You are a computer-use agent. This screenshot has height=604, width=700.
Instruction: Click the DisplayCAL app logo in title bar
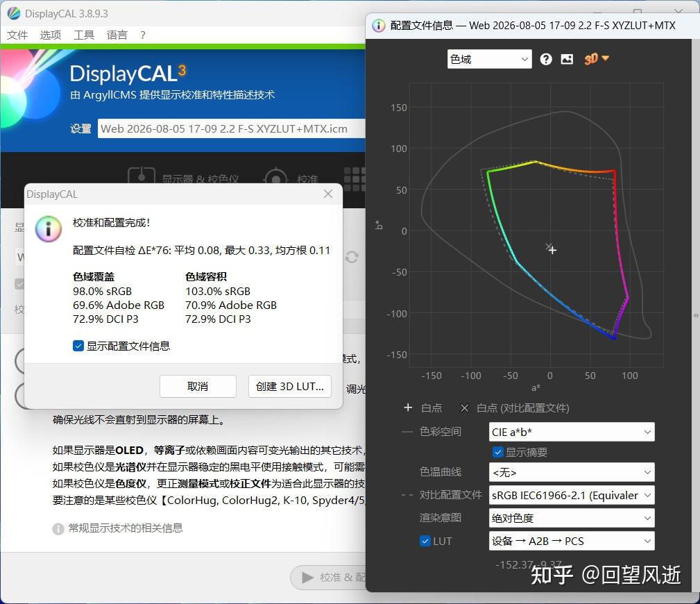(14, 13)
